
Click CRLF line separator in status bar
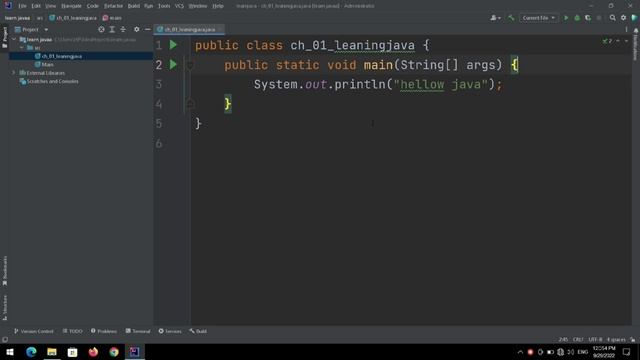578,340
